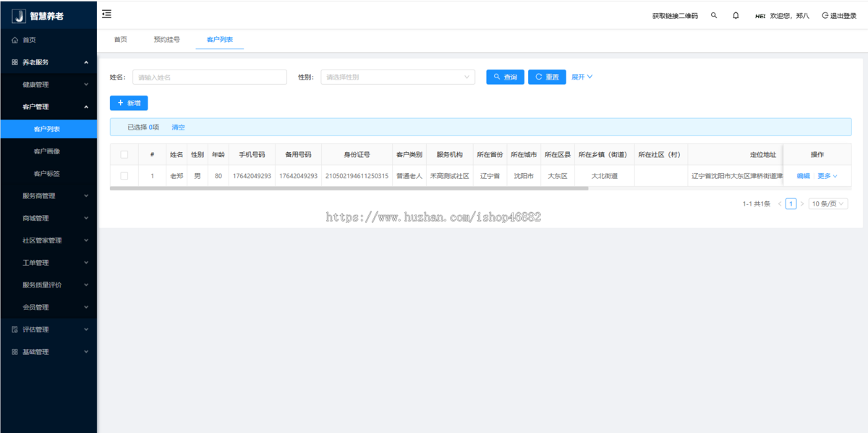This screenshot has height=433, width=868.
Task: Select the 客户列表 tab
Action: pos(219,40)
